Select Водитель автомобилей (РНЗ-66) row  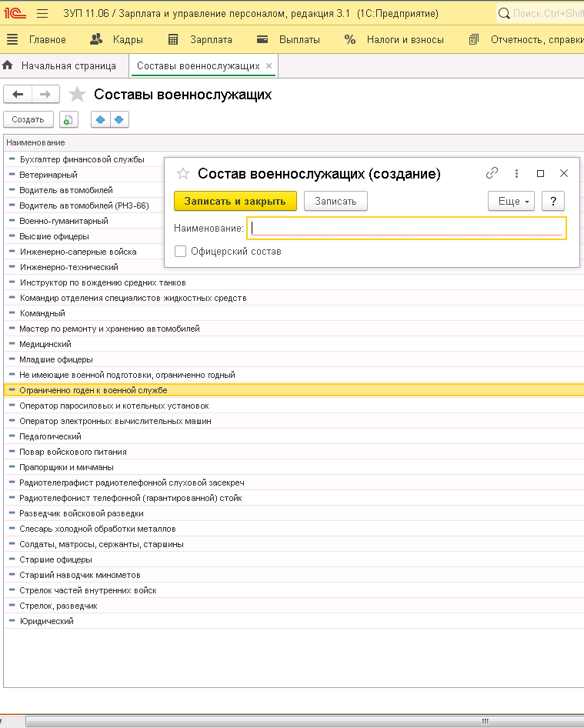[x=84, y=205]
